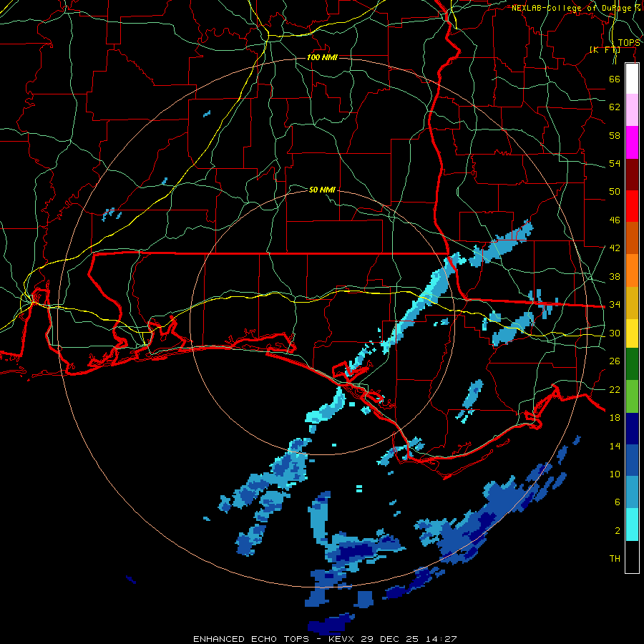The width and height of the screenshot is (644, 644).
Task: Pick the dark green legend swatch
Action: pos(632,364)
